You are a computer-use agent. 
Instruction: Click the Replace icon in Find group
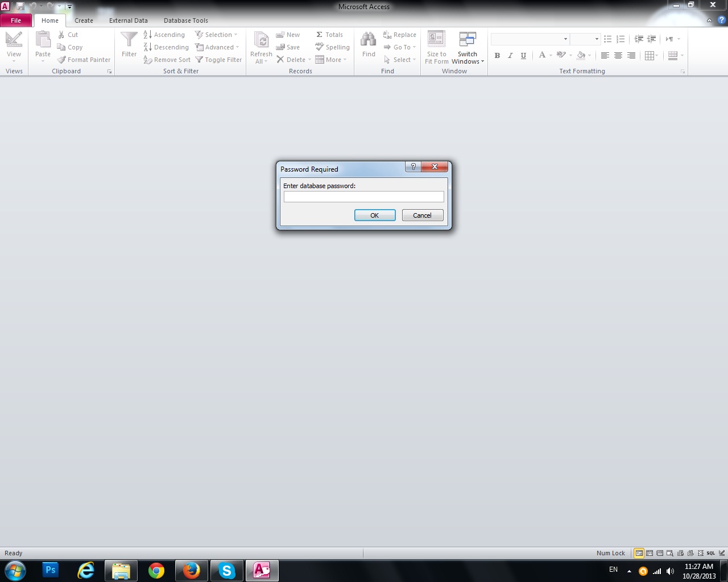[x=387, y=35]
